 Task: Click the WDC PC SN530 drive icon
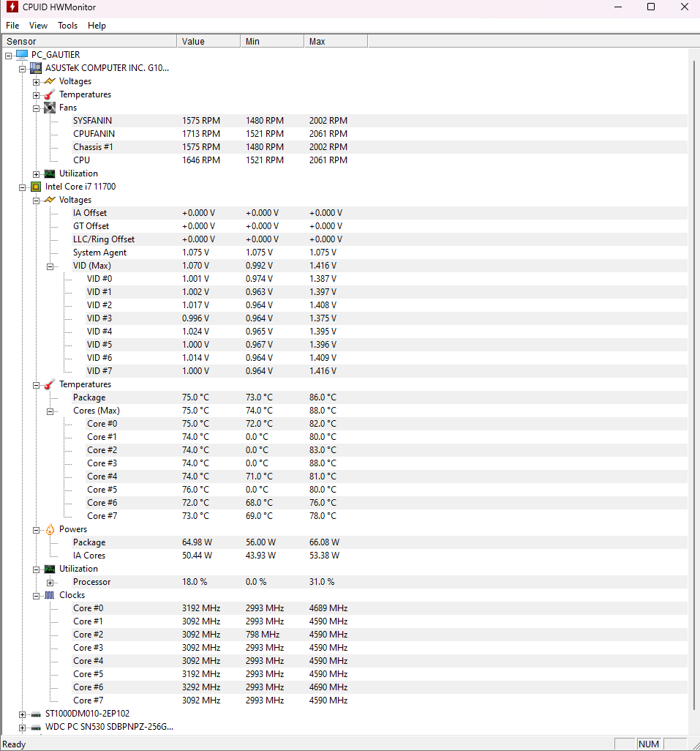tap(36, 727)
